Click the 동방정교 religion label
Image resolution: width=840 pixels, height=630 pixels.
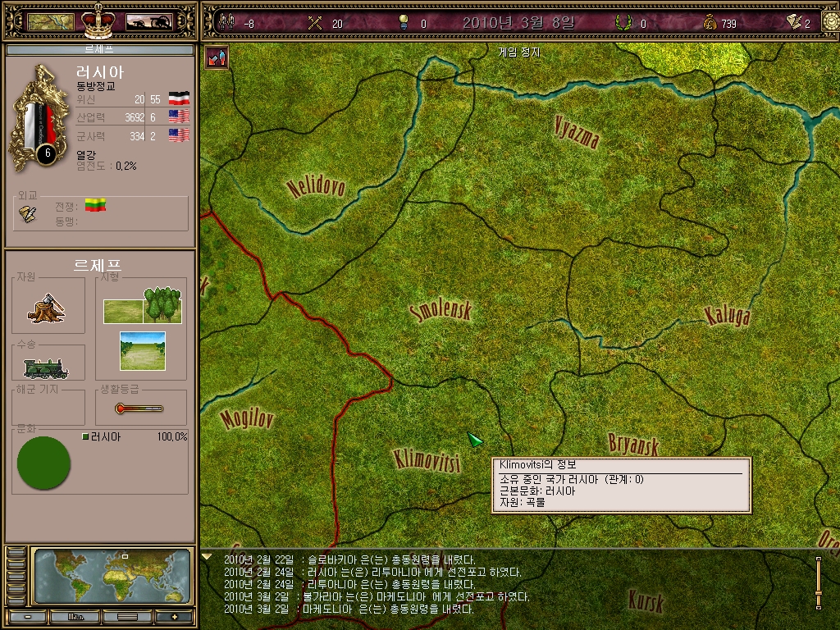coord(95,85)
